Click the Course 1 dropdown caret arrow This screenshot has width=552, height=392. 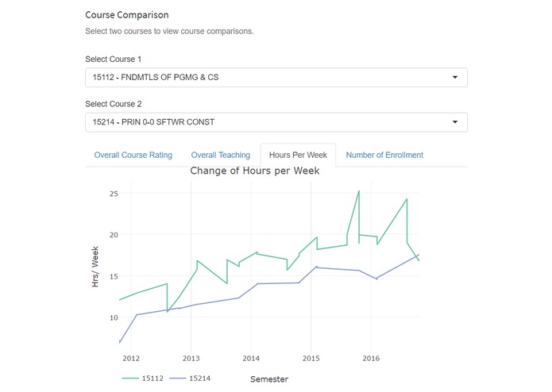pyautogui.click(x=455, y=78)
